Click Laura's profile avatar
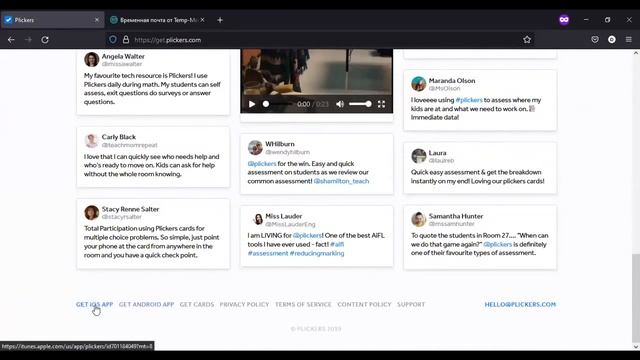This screenshot has width=640, height=360. [x=418, y=156]
